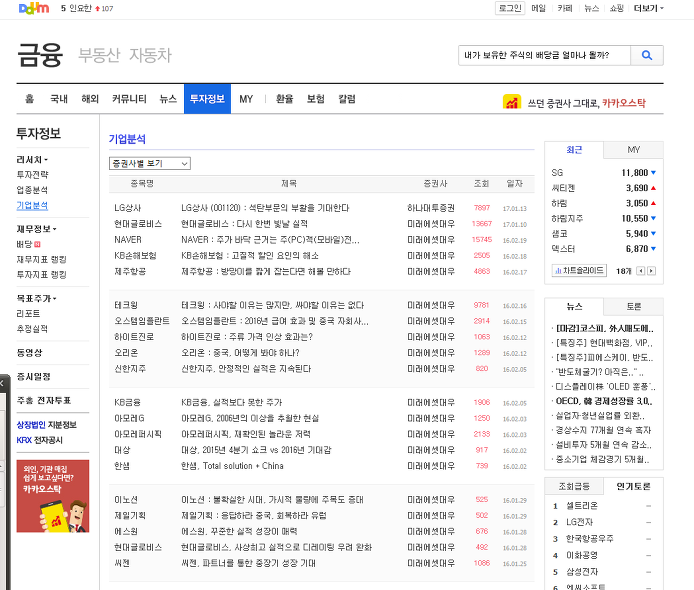This screenshot has height=590, width=694.
Task: Switch to the 조회급등 tab
Action: tap(574, 486)
